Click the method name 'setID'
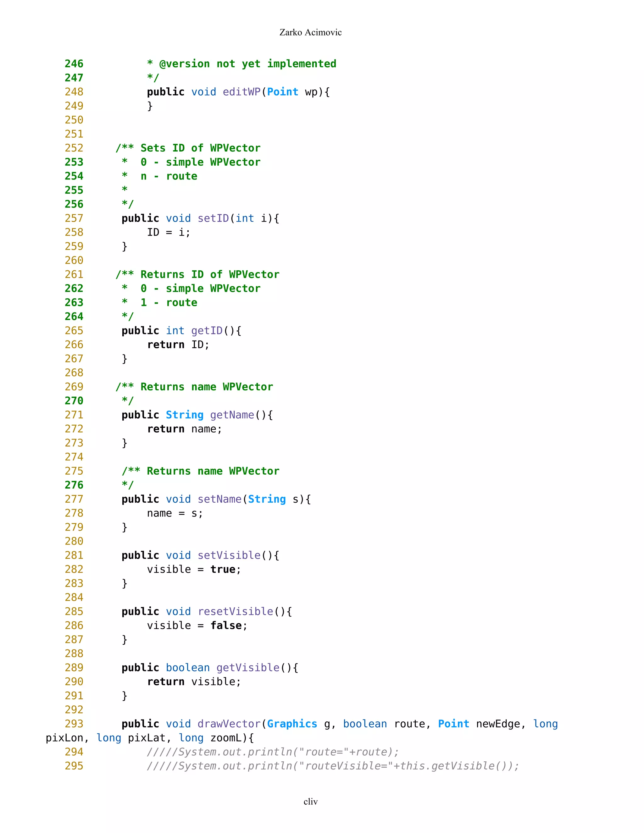The height and width of the screenshot is (833, 644). coord(213,218)
